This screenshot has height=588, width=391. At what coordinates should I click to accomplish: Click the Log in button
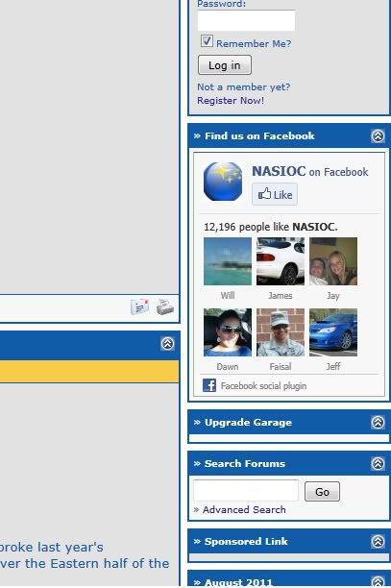pyautogui.click(x=225, y=65)
